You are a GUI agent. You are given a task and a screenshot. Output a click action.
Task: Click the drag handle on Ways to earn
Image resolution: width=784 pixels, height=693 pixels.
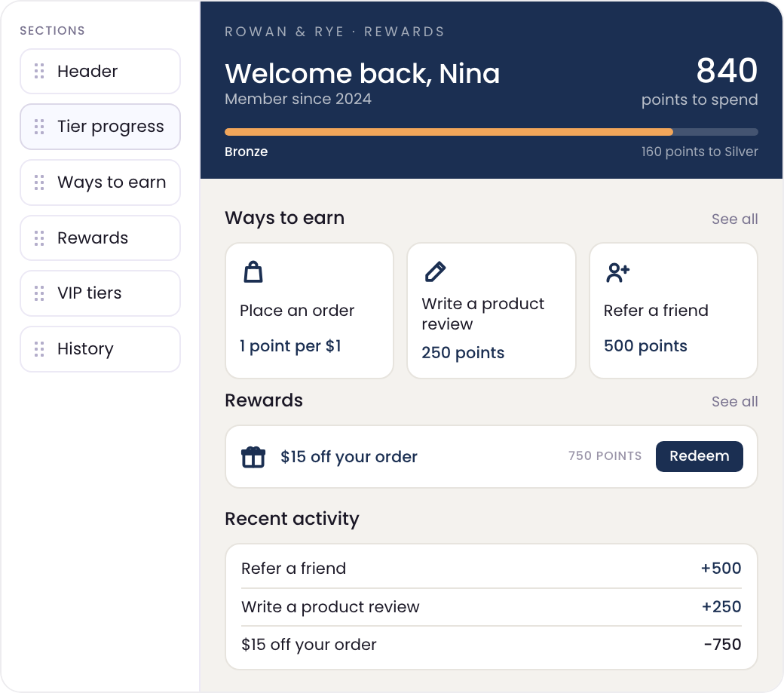[39, 182]
